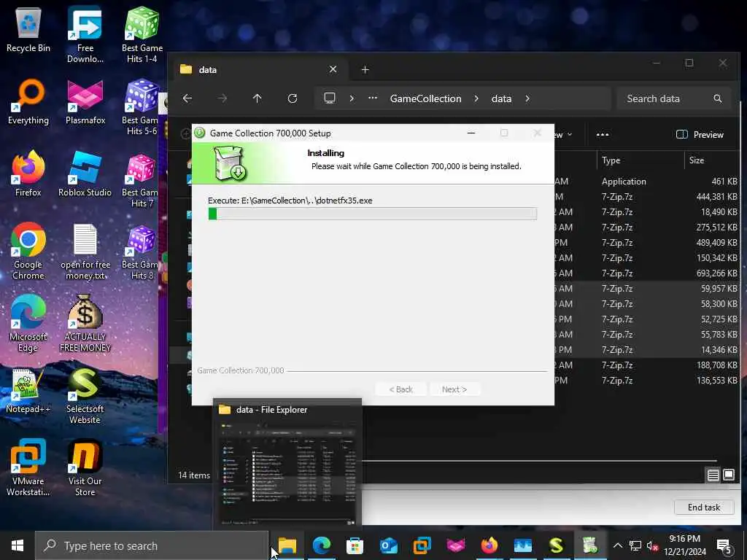Screen dimensions: 747x560
Task: Launch Google Chrome from the desktop
Action: point(28,252)
